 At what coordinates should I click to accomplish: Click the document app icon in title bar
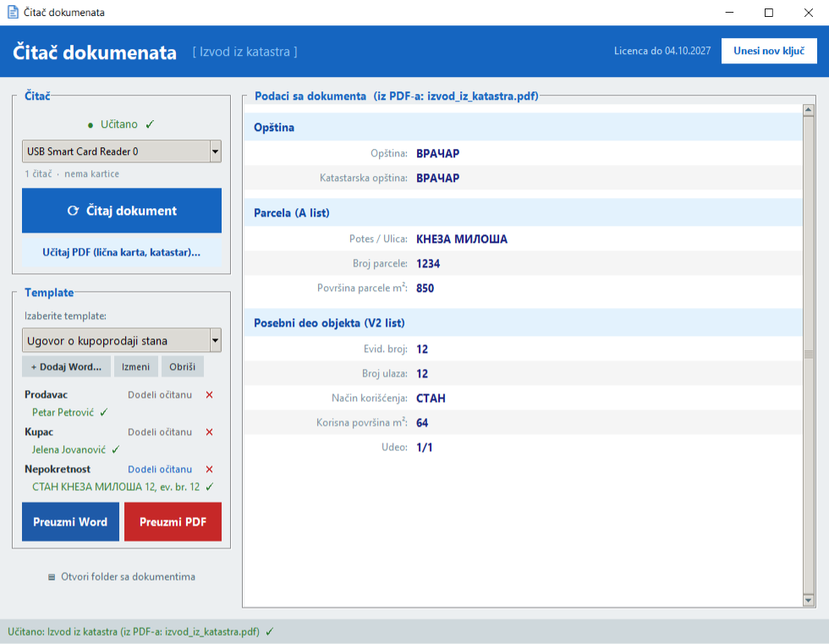tap(13, 12)
